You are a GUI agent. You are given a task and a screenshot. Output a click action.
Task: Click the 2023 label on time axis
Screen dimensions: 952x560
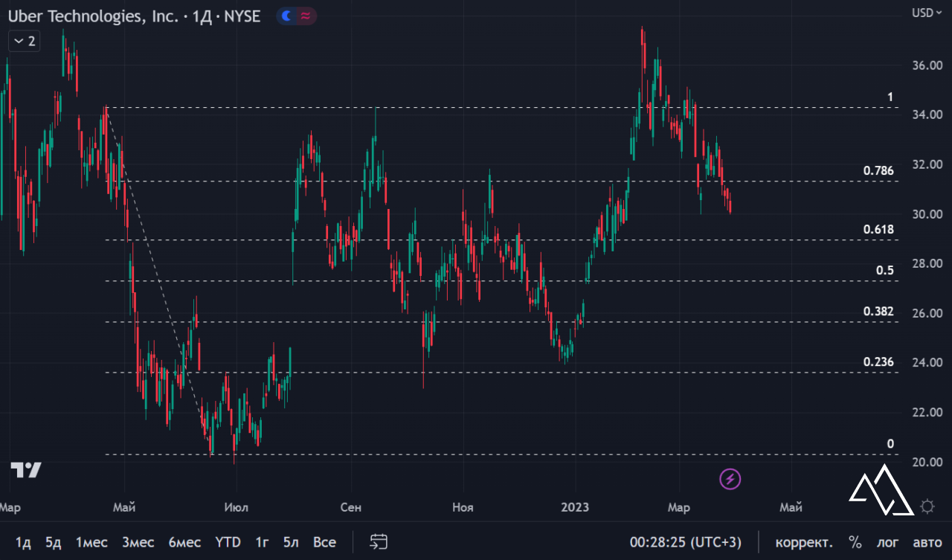pyautogui.click(x=575, y=507)
